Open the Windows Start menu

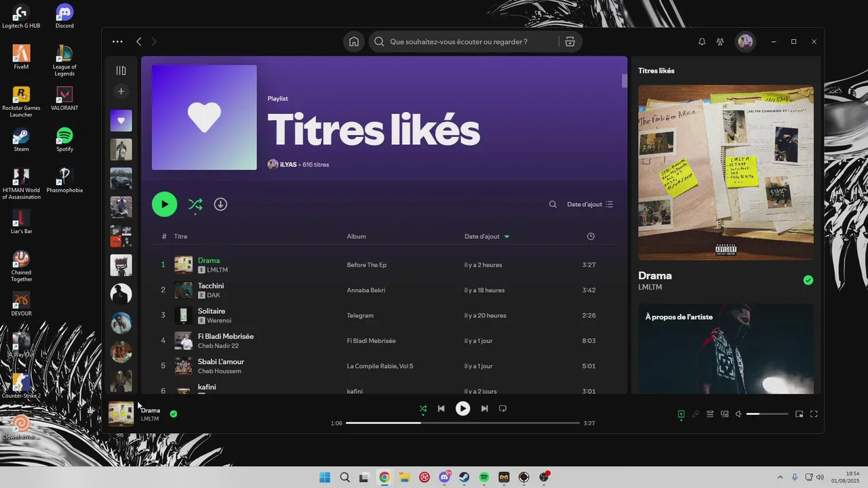point(325,477)
